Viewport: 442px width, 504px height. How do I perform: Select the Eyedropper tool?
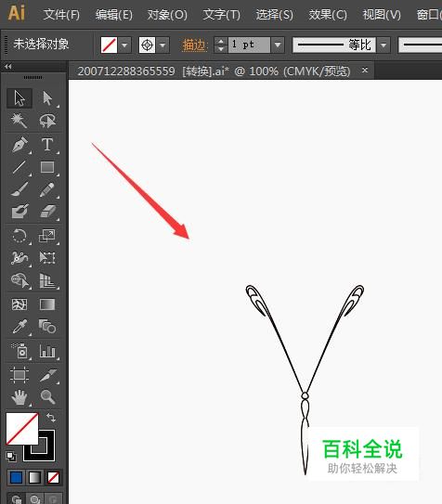pos(19,327)
